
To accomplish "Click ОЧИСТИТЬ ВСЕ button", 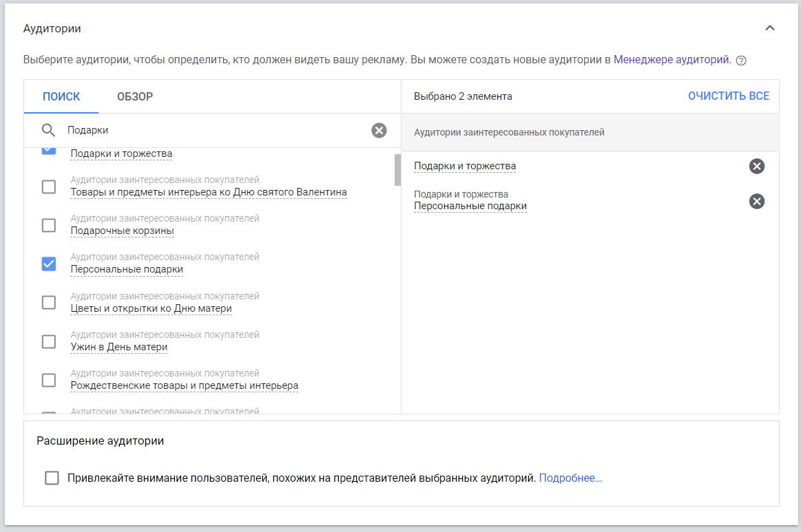I will click(x=728, y=96).
